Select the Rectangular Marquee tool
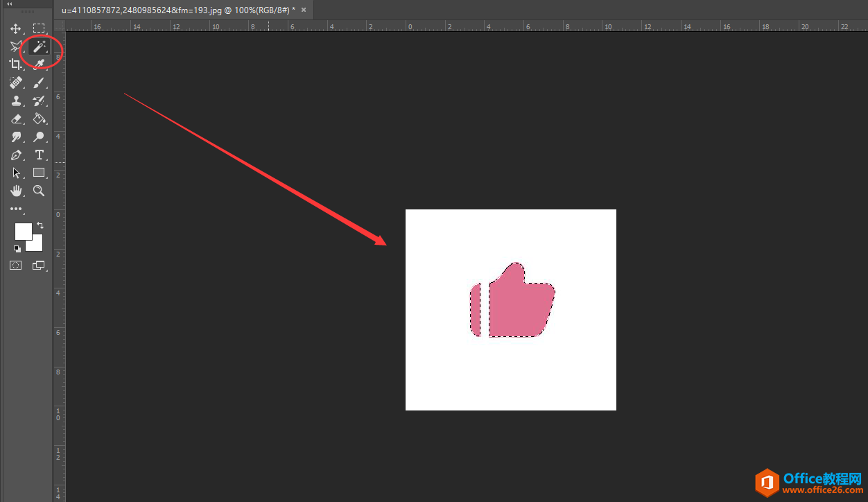The width and height of the screenshot is (868, 502). coord(39,28)
